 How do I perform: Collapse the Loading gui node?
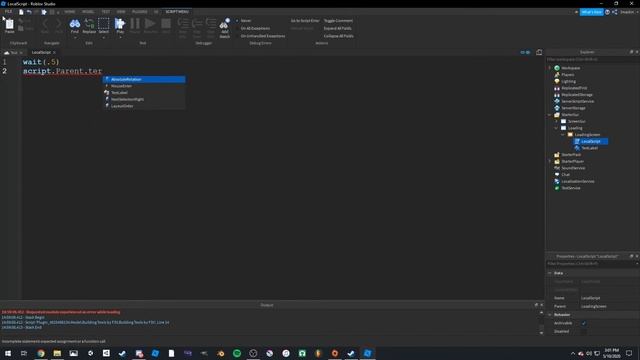click(x=556, y=128)
